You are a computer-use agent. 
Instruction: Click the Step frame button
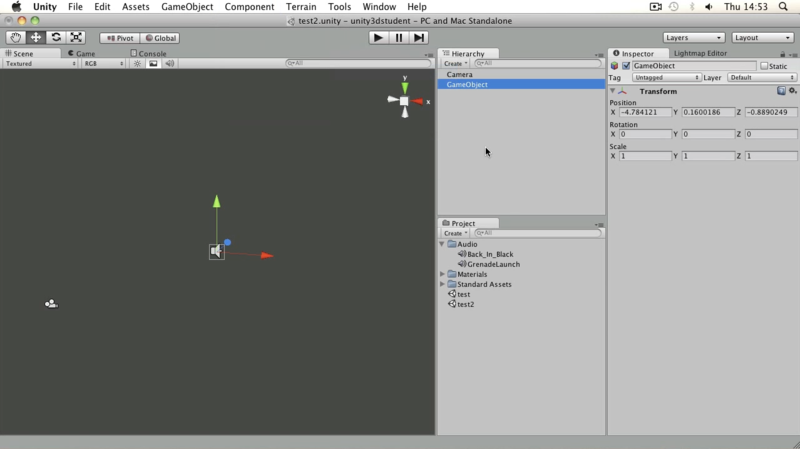418,38
